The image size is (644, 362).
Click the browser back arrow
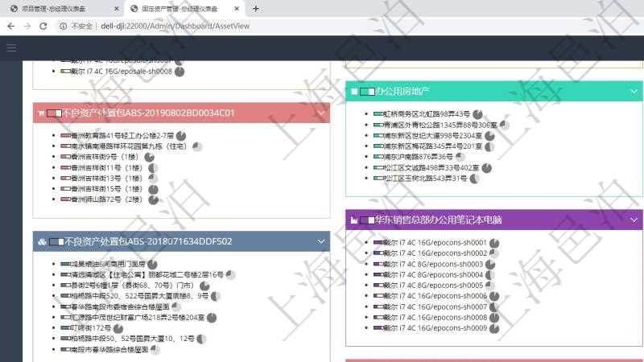point(10,26)
